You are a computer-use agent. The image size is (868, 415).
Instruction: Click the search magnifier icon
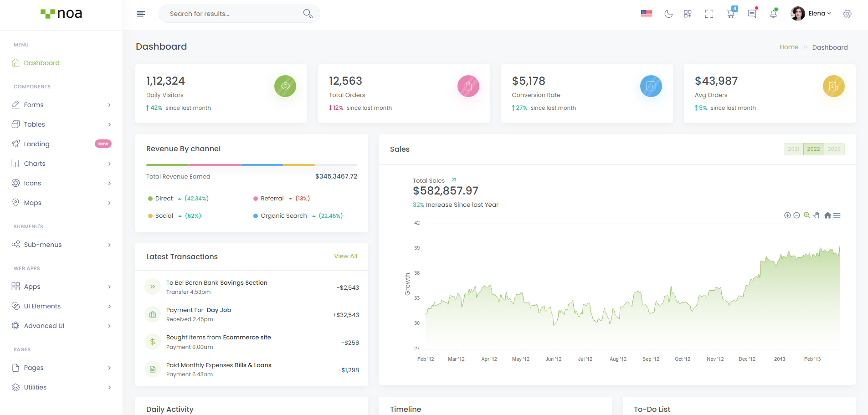(308, 14)
